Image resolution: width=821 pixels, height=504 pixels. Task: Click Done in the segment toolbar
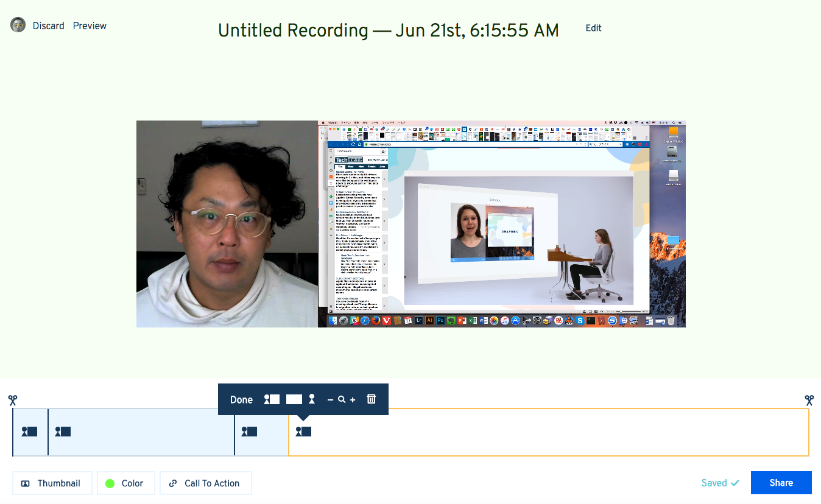tap(241, 400)
